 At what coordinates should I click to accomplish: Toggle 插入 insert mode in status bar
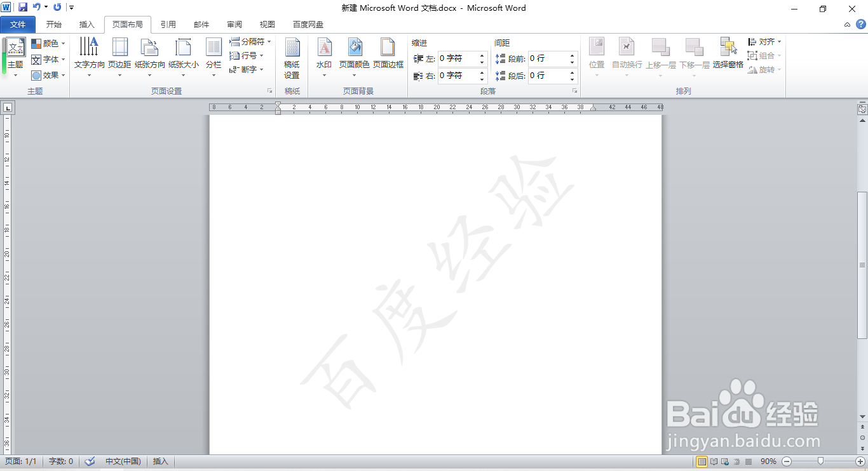[x=161, y=461]
